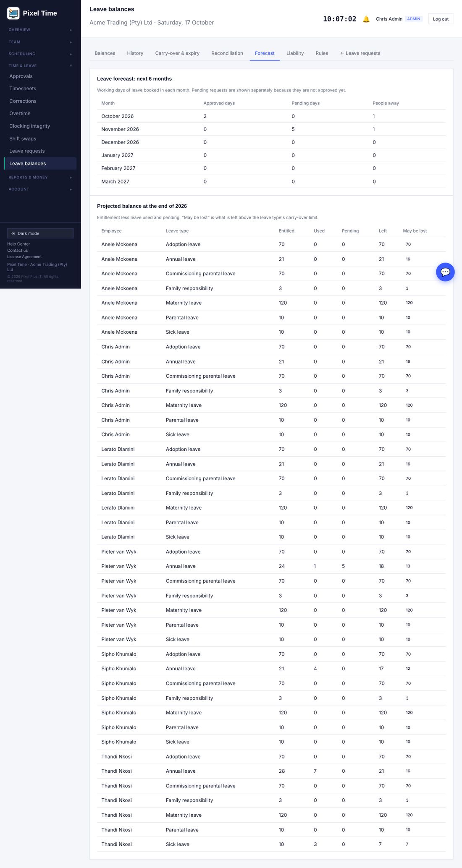This screenshot has height=868, width=462.
Task: Switch to the Balances tab
Action: (x=105, y=53)
